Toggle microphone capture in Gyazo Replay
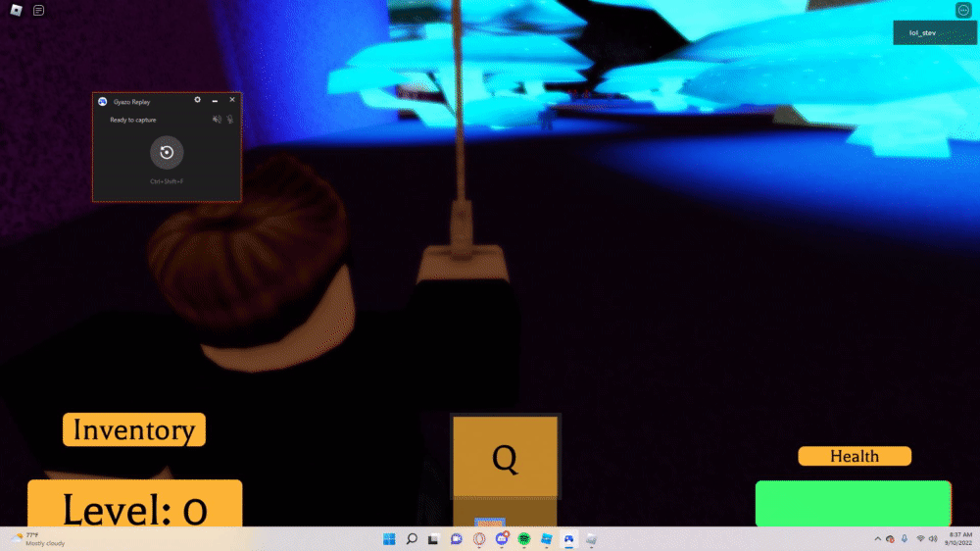 [230, 119]
